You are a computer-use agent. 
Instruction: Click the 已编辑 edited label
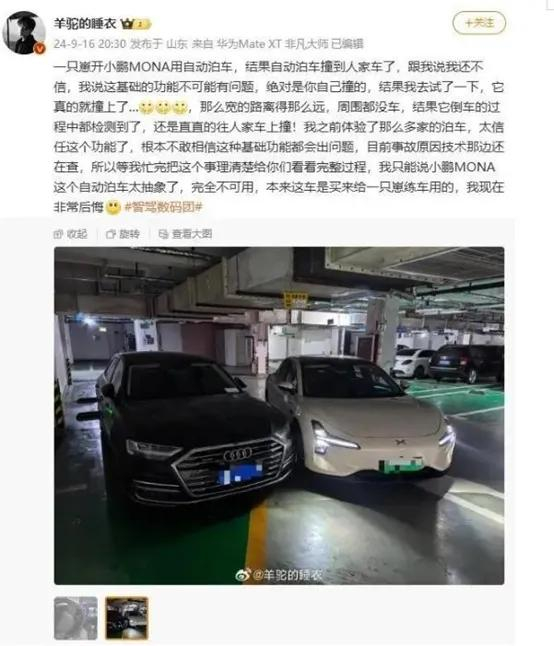tap(348, 44)
